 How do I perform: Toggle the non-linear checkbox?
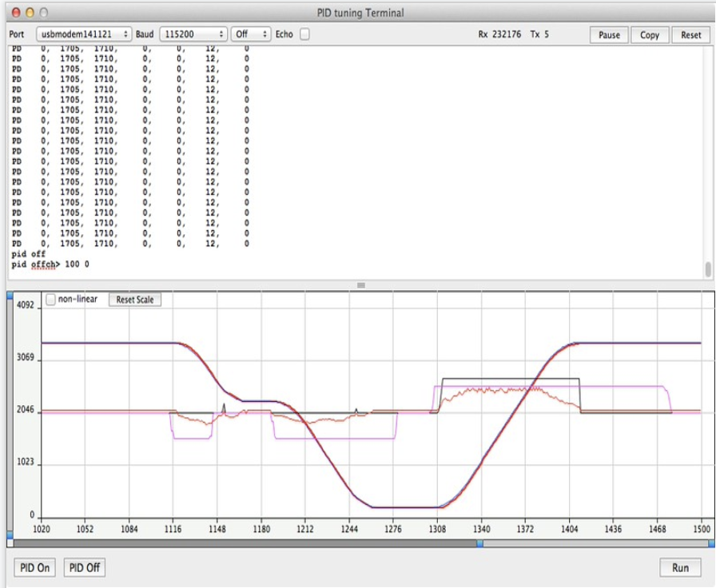point(50,300)
